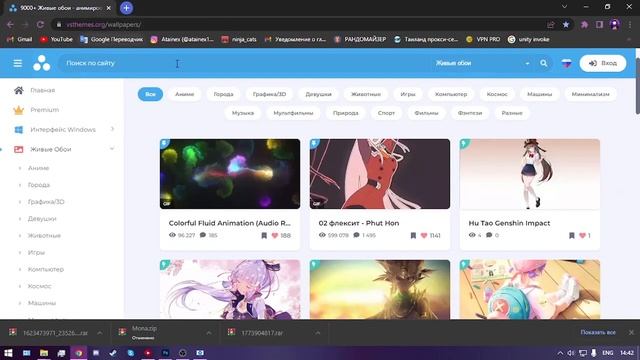Select the Компьютер filter chip

pos(451,94)
